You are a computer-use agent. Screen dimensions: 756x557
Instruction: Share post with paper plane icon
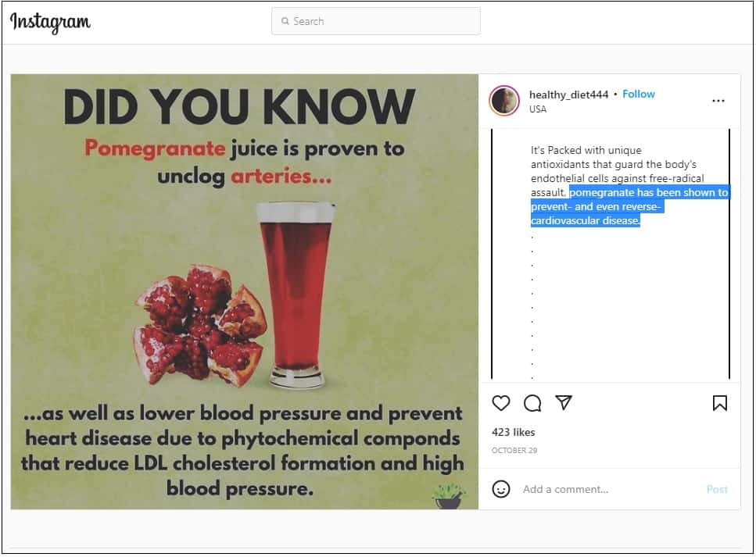(x=563, y=402)
